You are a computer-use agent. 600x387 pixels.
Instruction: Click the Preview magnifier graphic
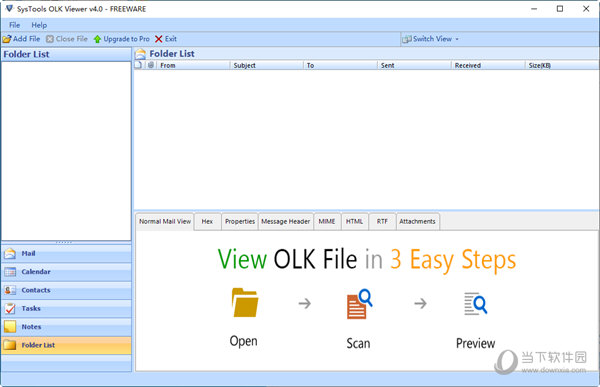[x=475, y=304]
